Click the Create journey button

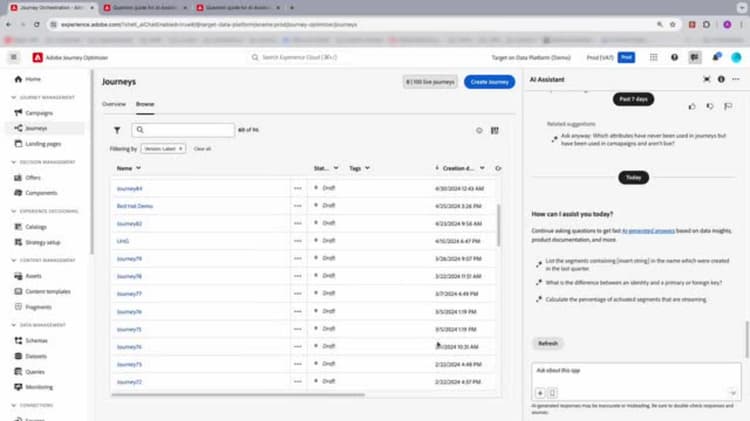pos(489,82)
